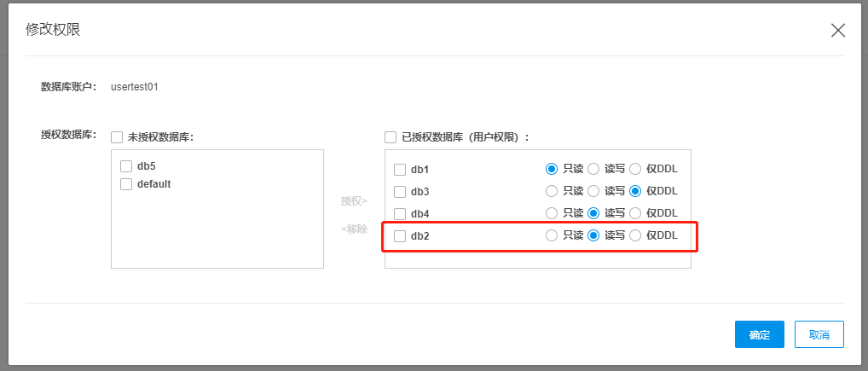Set db1 permission to 读写

pos(593,168)
